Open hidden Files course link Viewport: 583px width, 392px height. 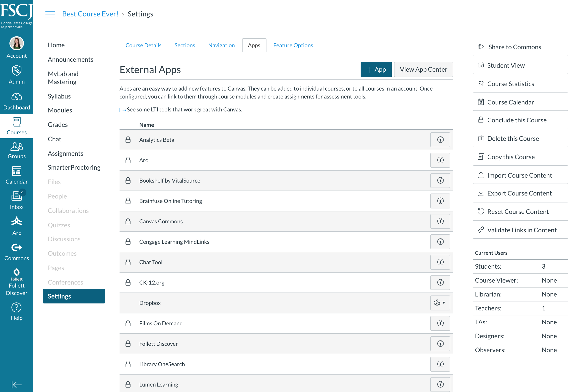54,182
